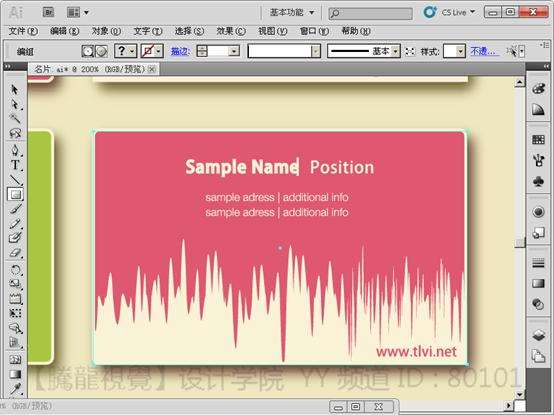554x415 pixels.
Task: Select the Pen tool
Action: click(x=15, y=150)
